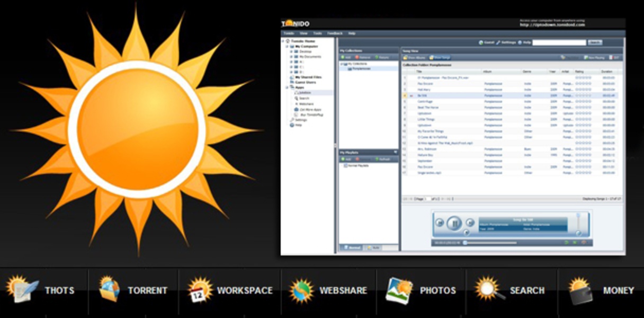Expand the My Computer tree node
This screenshot has width=644, height=318.
(x=287, y=46)
